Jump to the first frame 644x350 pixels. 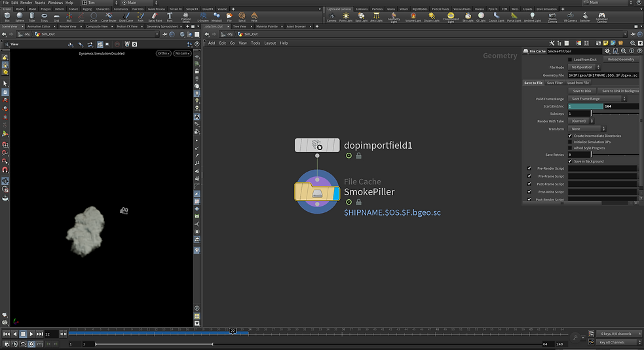click(x=6, y=334)
